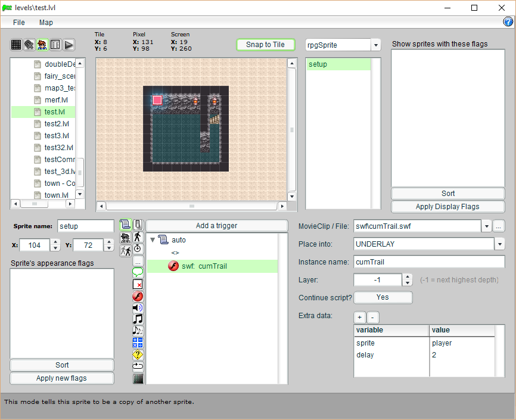516x420 pixels.
Task: Collapse the auto trigger tree node
Action: tap(153, 240)
